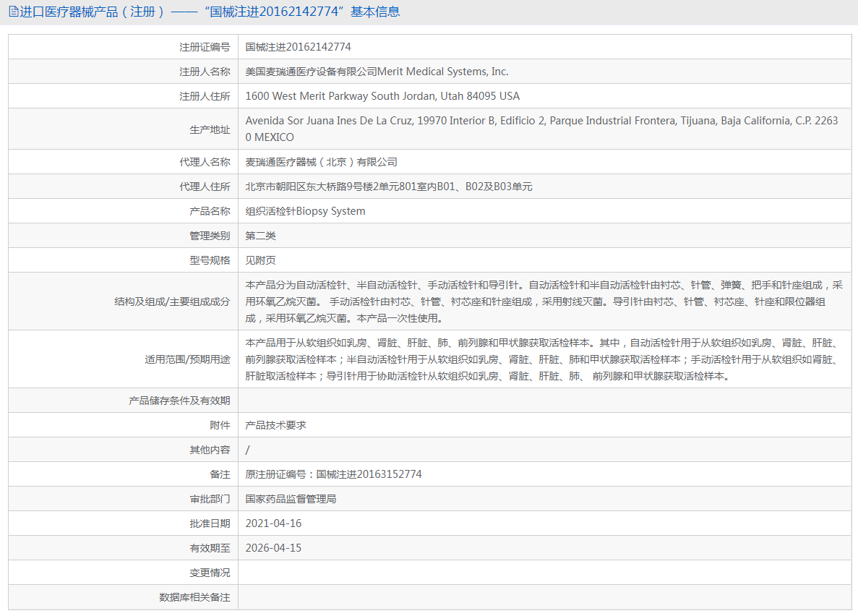This screenshot has width=858, height=616.
Task: Select the Merit Medical Systems, Inc. registrant name
Action: pos(377,72)
